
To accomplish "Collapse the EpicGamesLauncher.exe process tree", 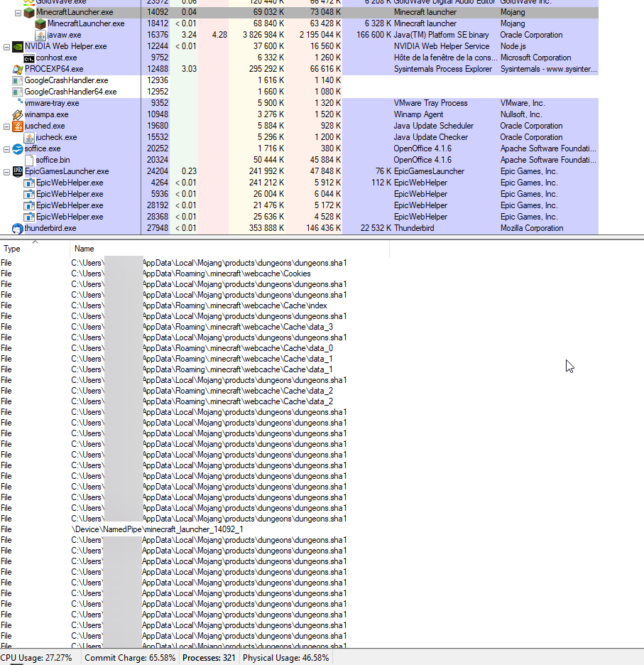I will pyautogui.click(x=6, y=172).
